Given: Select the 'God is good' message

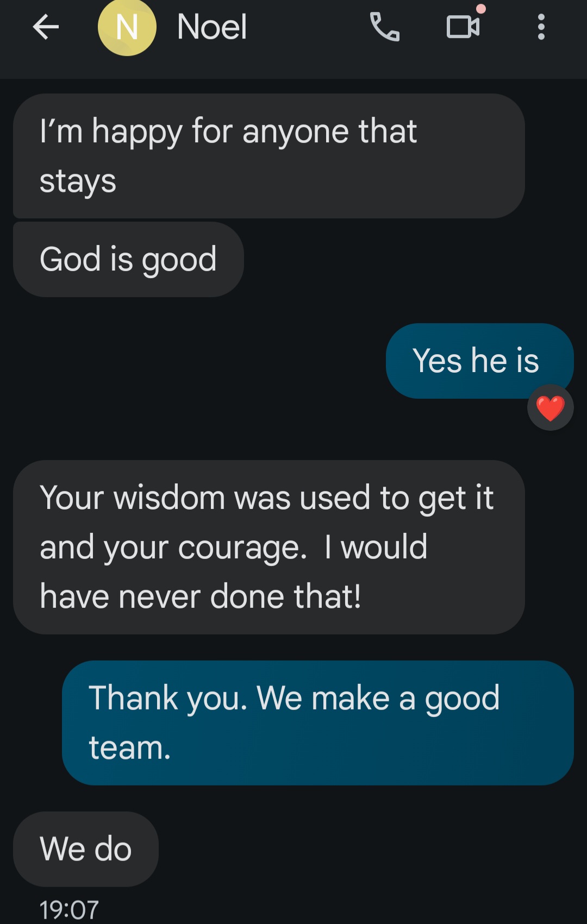Looking at the screenshot, I should pos(128,259).
